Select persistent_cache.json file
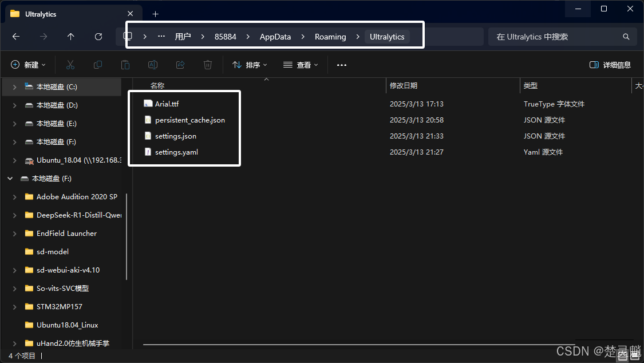 click(189, 120)
